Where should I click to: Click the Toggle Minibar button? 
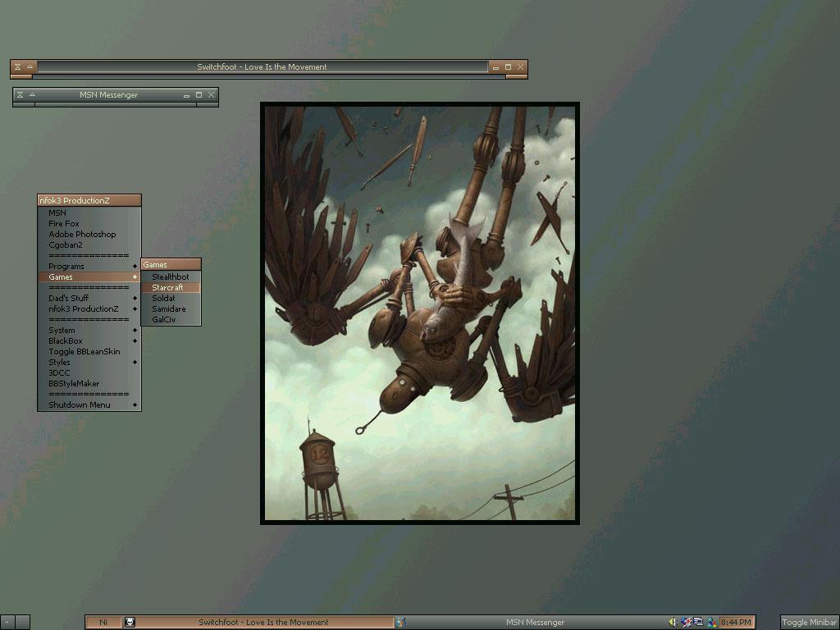(810, 622)
